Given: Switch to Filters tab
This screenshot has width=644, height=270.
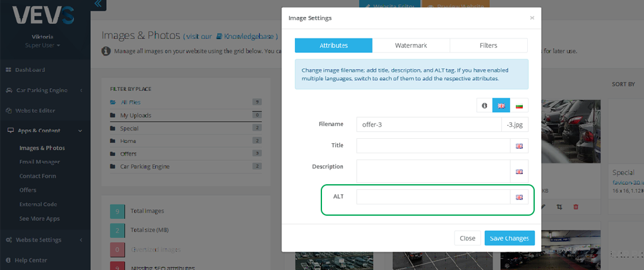Looking at the screenshot, I should (489, 45).
